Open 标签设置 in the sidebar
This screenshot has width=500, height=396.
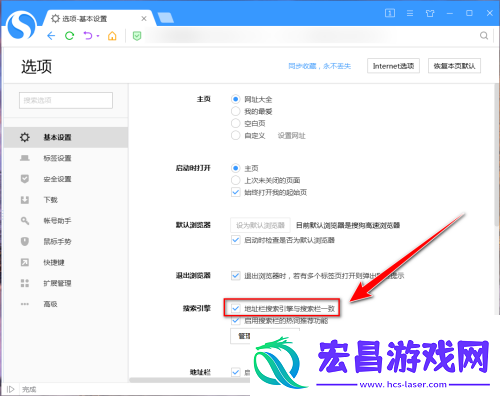tap(66, 158)
